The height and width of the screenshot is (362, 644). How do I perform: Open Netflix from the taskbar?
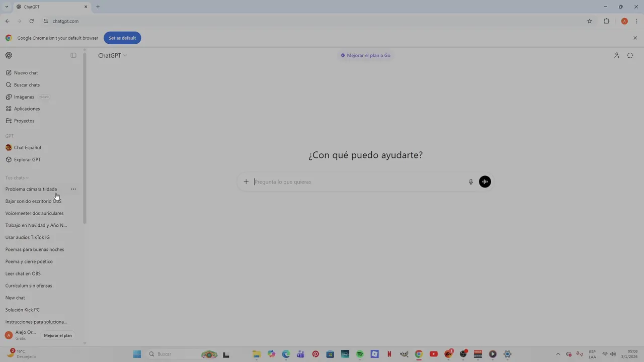pos(389,354)
